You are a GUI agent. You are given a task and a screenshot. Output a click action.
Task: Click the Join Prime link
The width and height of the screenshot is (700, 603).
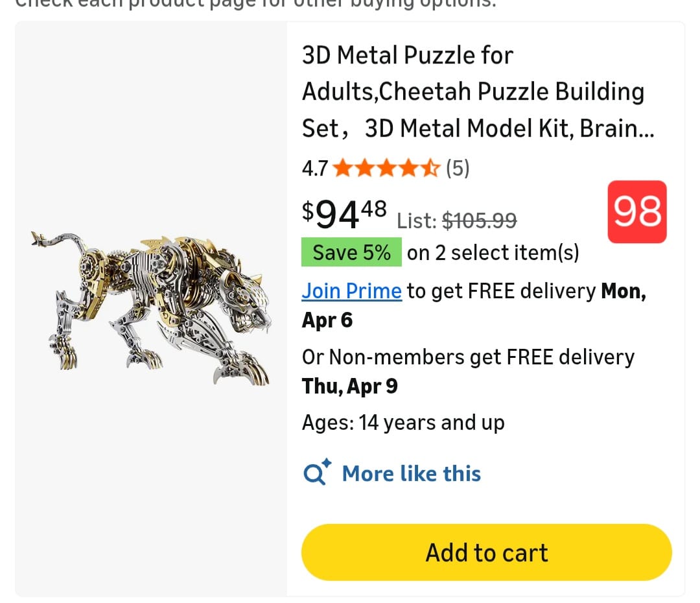click(351, 291)
